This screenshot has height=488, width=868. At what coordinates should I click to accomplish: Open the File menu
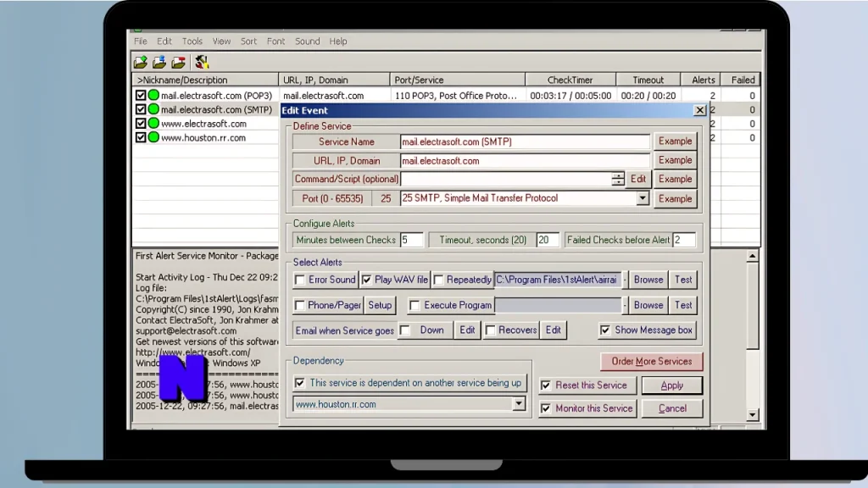click(x=141, y=41)
